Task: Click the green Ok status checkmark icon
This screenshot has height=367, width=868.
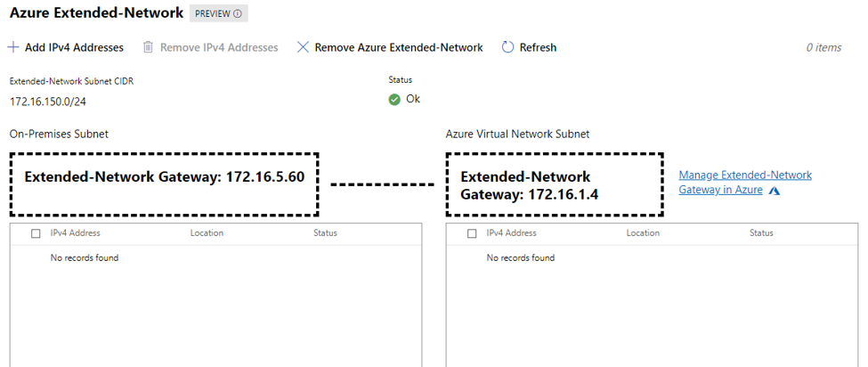Action: (394, 100)
